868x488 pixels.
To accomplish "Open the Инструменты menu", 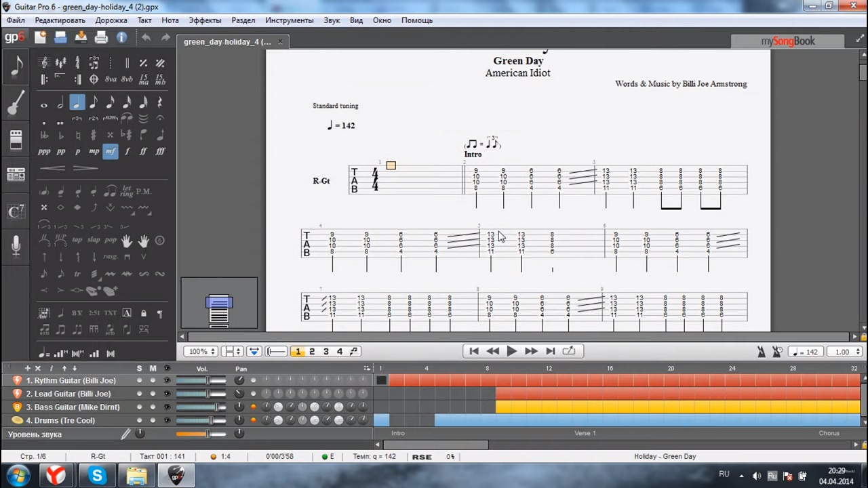I will coord(289,20).
